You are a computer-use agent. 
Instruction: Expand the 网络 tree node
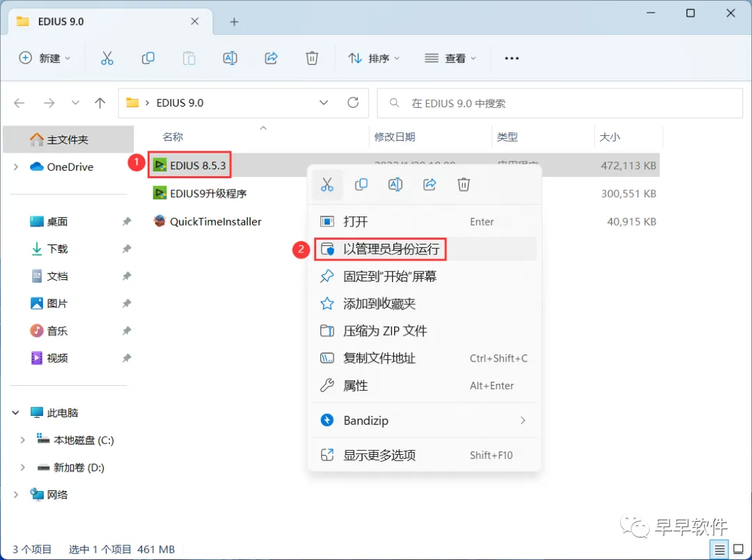[16, 495]
